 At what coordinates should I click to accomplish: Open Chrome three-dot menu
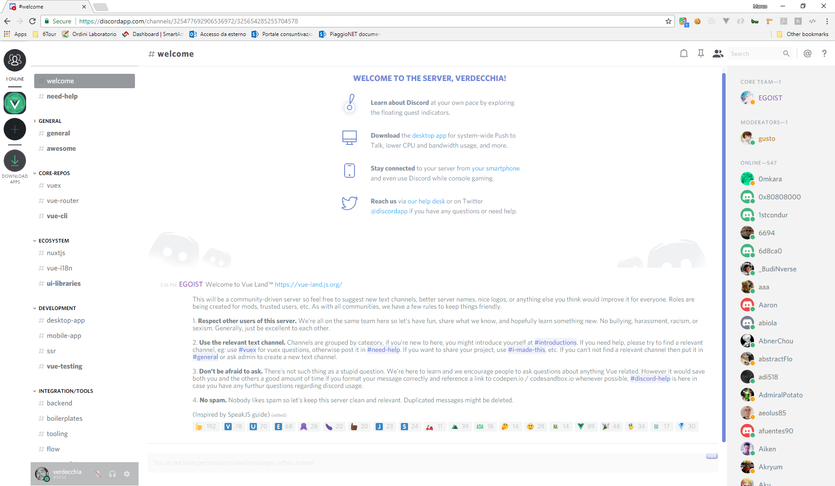(827, 21)
